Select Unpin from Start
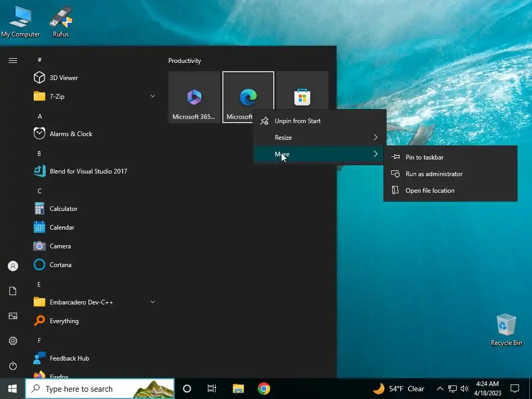Image resolution: width=532 pixels, height=399 pixels. [320, 121]
